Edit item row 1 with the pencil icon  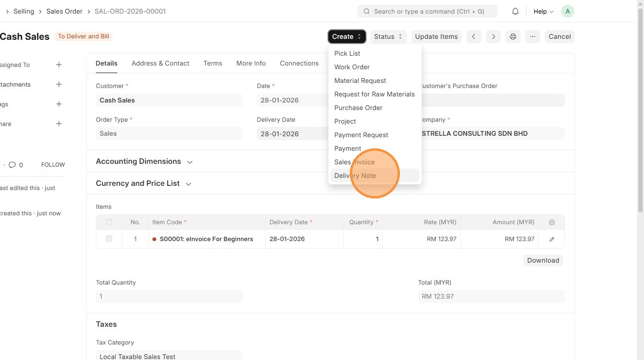[x=552, y=239]
